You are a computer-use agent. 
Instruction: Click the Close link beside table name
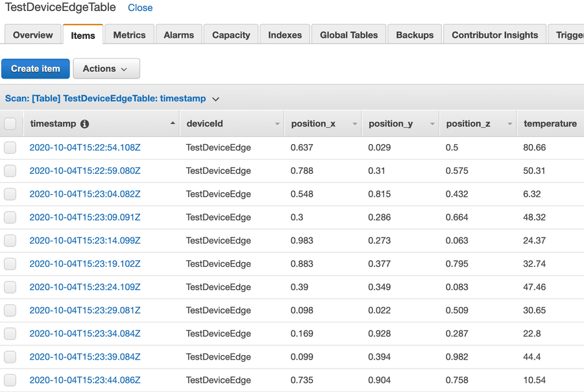[x=140, y=8]
